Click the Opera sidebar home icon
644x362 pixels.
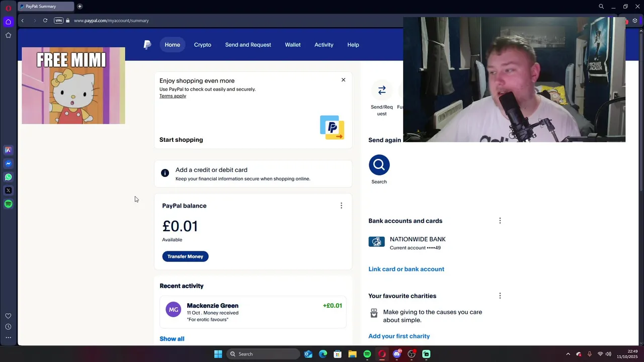coord(8,22)
